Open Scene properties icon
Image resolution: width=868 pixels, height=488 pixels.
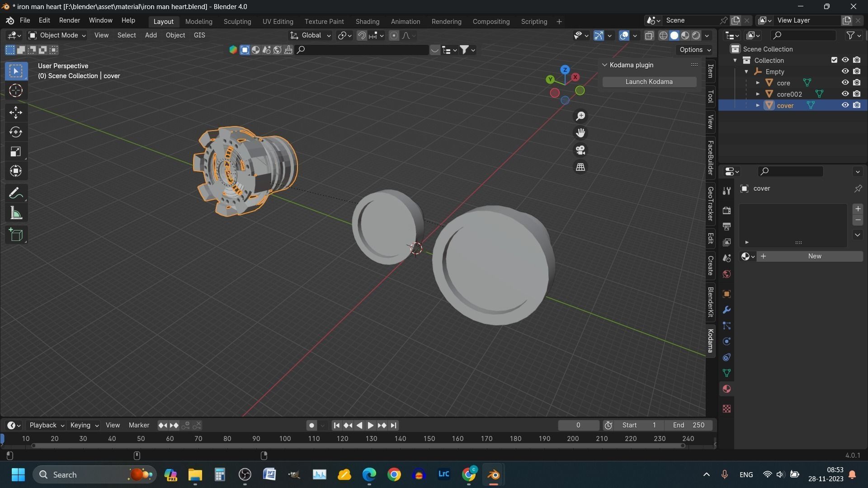[x=726, y=258]
